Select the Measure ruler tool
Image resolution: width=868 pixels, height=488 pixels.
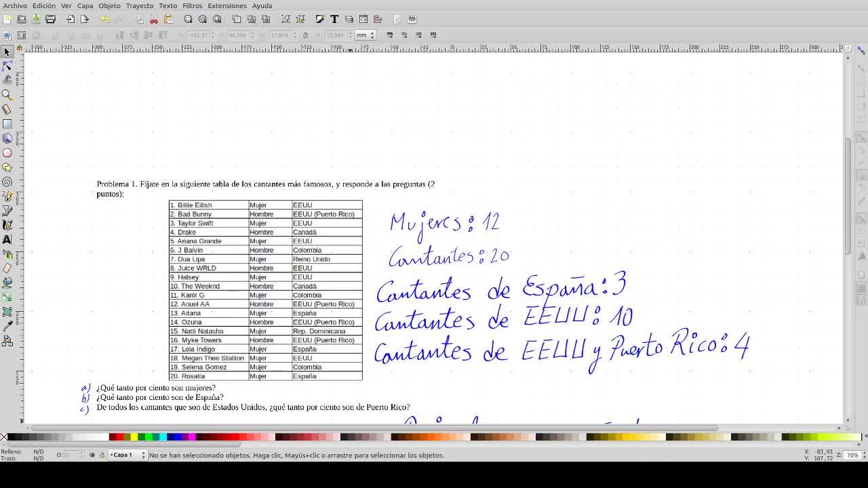click(7, 109)
